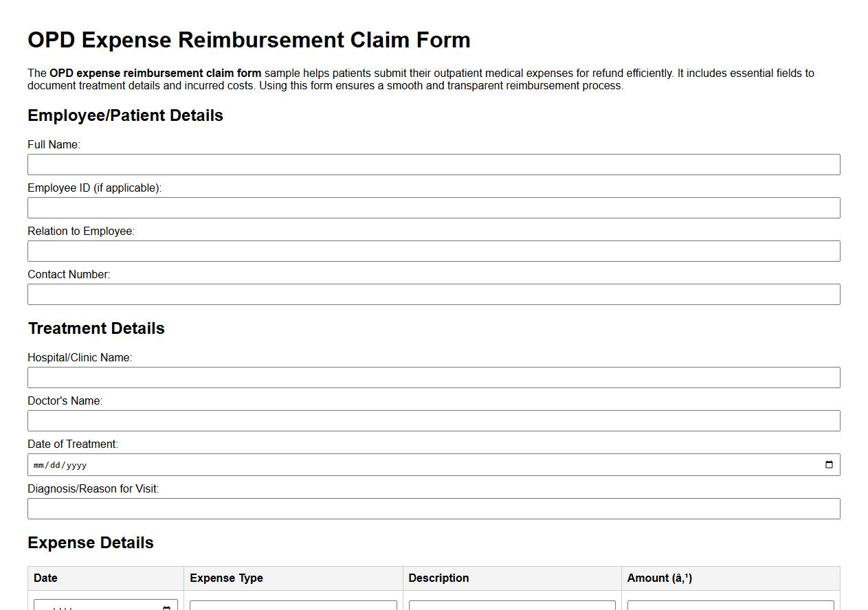This screenshot has height=610, width=868.
Task: Click the Amount input in the expense table
Action: (x=731, y=607)
